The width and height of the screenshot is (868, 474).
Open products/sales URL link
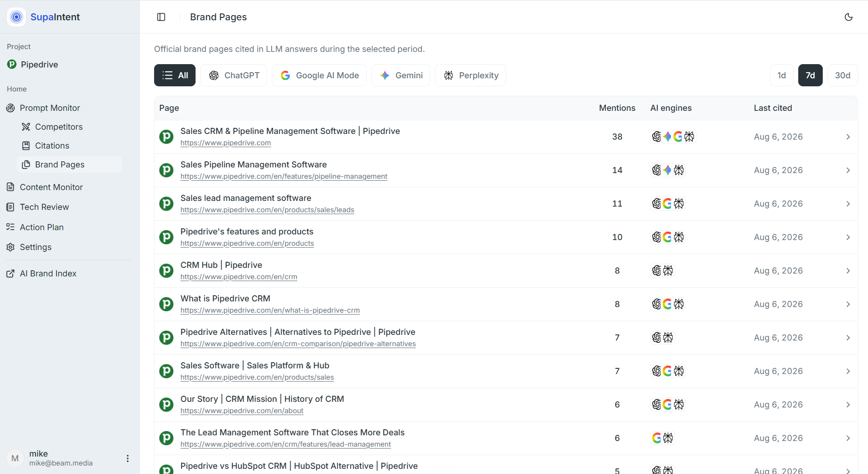click(257, 377)
